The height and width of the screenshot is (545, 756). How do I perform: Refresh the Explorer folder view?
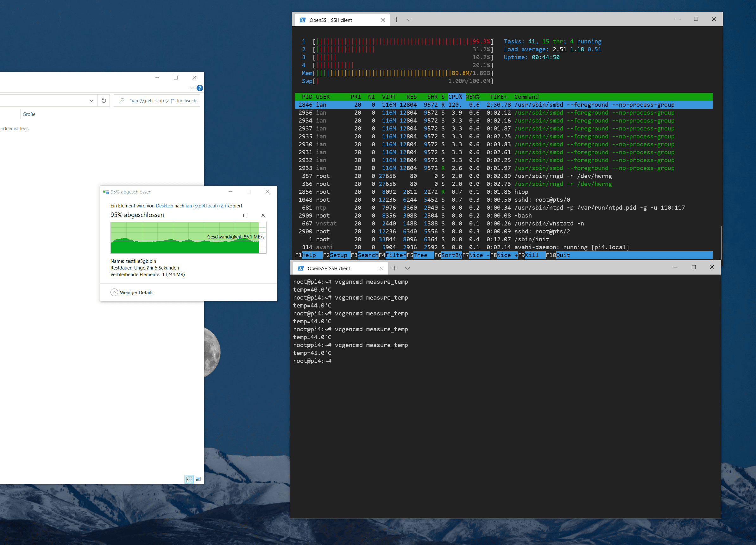pyautogui.click(x=104, y=100)
